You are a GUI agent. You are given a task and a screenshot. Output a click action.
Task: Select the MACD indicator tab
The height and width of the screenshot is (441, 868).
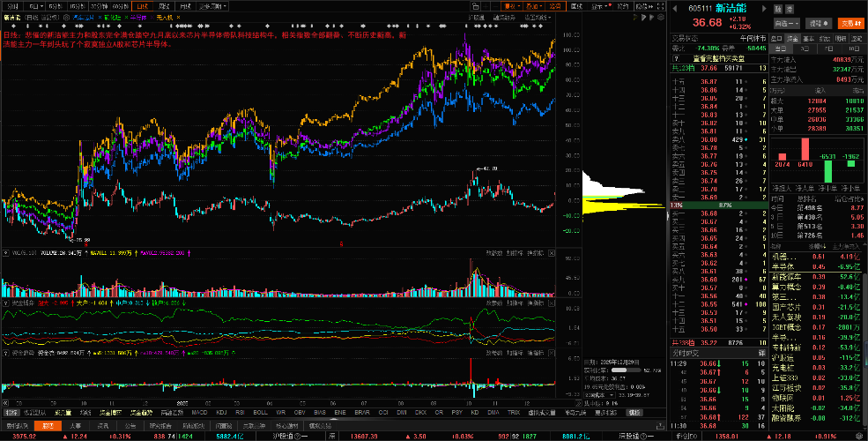tap(200, 413)
